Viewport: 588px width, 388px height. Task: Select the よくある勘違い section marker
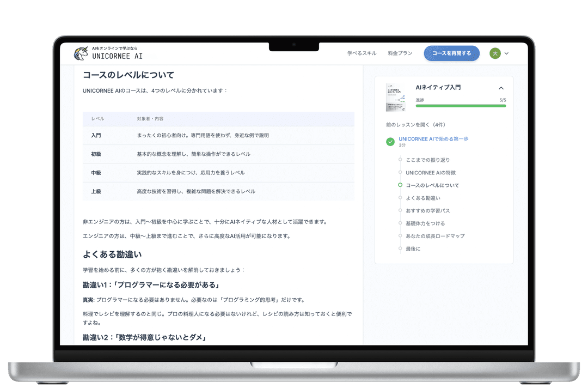click(x=400, y=198)
